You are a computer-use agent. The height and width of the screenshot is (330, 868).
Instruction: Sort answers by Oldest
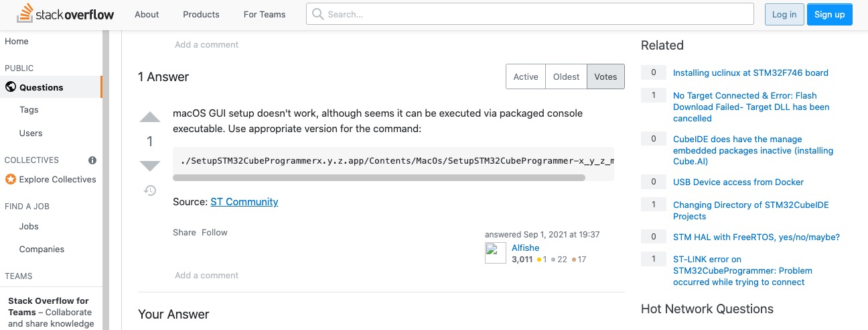tap(566, 77)
